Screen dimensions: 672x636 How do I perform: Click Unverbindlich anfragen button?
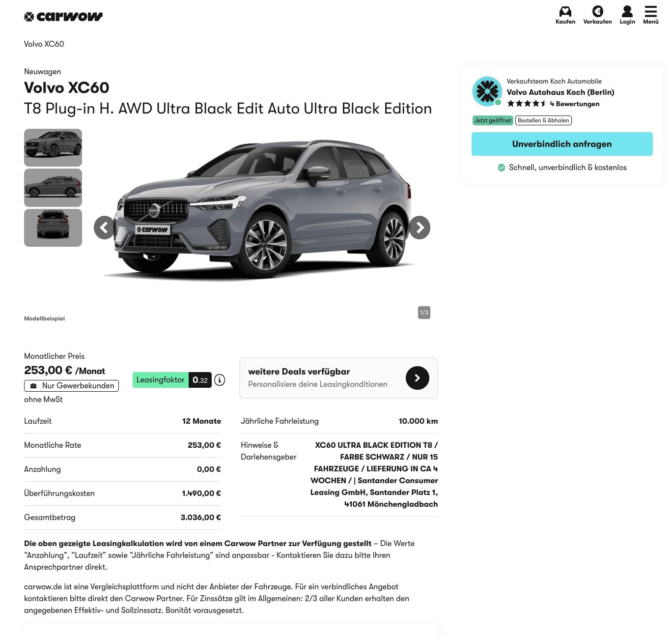[562, 144]
